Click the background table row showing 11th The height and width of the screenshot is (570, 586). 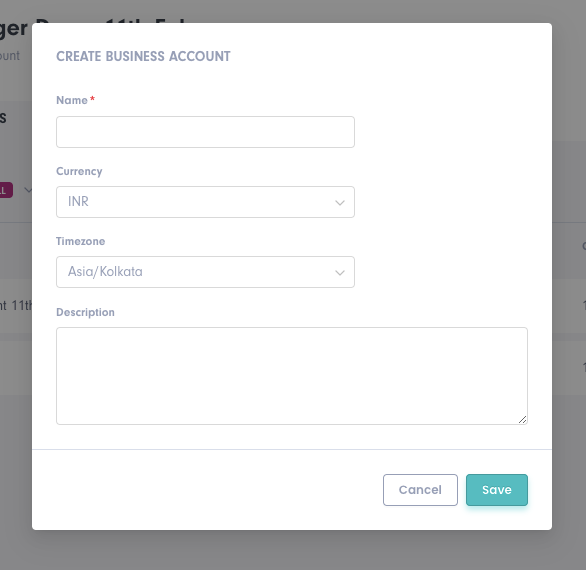(16, 306)
